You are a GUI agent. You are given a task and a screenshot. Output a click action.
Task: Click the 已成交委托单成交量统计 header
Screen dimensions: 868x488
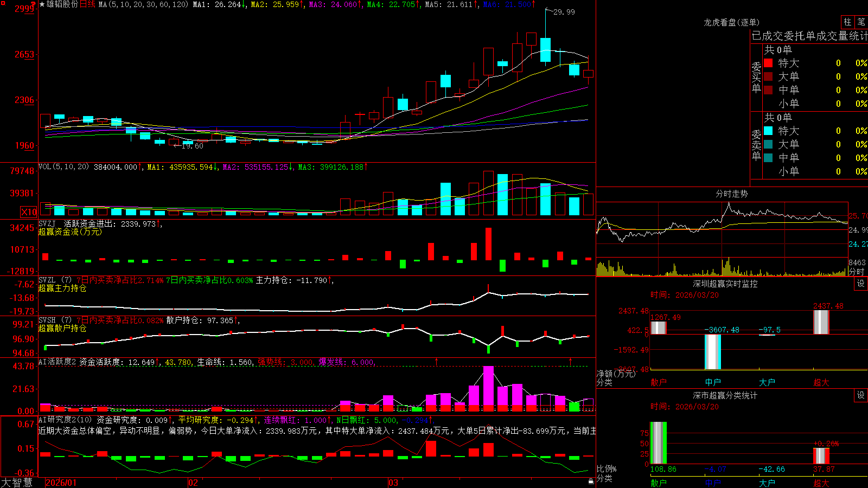[809, 36]
